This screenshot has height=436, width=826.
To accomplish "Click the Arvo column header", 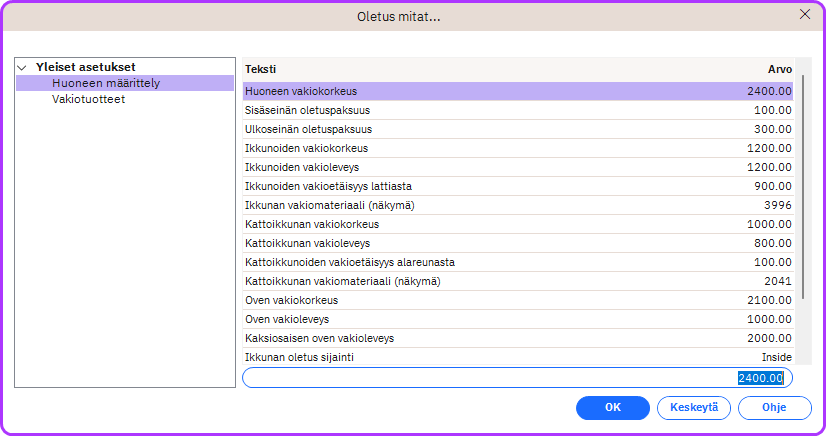I will pyautogui.click(x=780, y=69).
